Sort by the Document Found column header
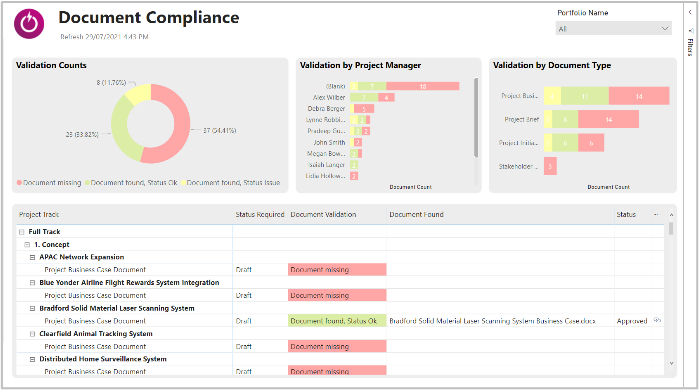The width and height of the screenshot is (699, 390). tap(416, 214)
